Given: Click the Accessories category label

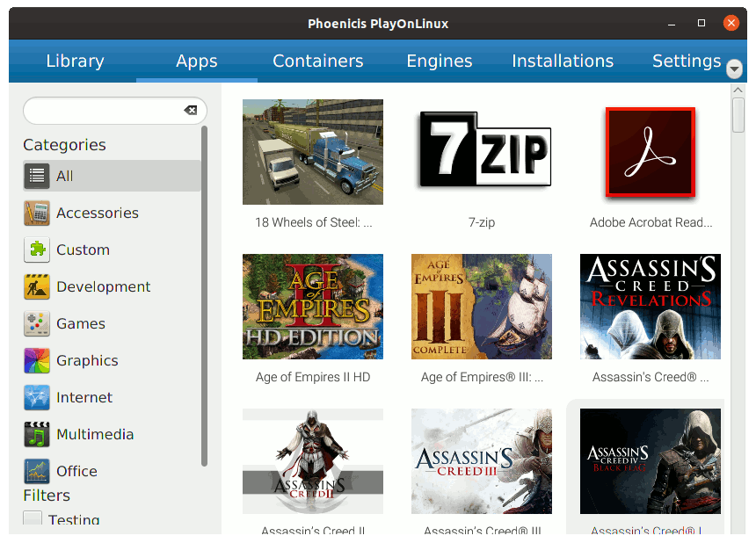Looking at the screenshot, I should point(98,213).
